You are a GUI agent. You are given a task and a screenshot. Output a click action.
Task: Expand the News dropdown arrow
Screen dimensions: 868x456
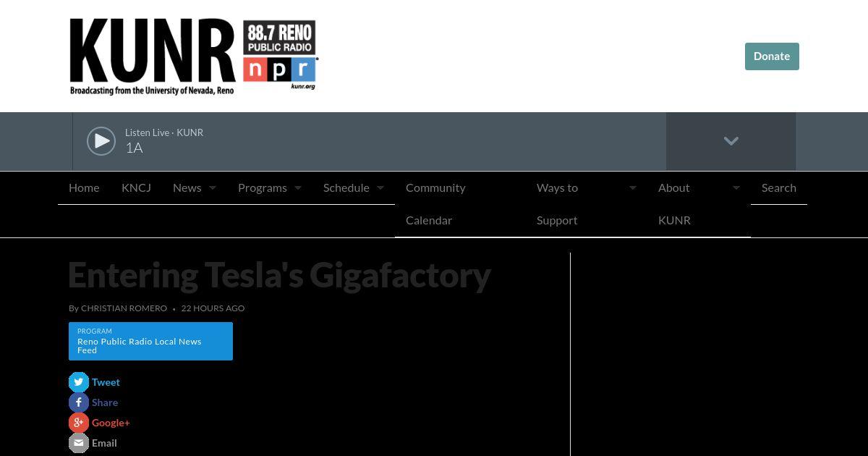point(213,187)
